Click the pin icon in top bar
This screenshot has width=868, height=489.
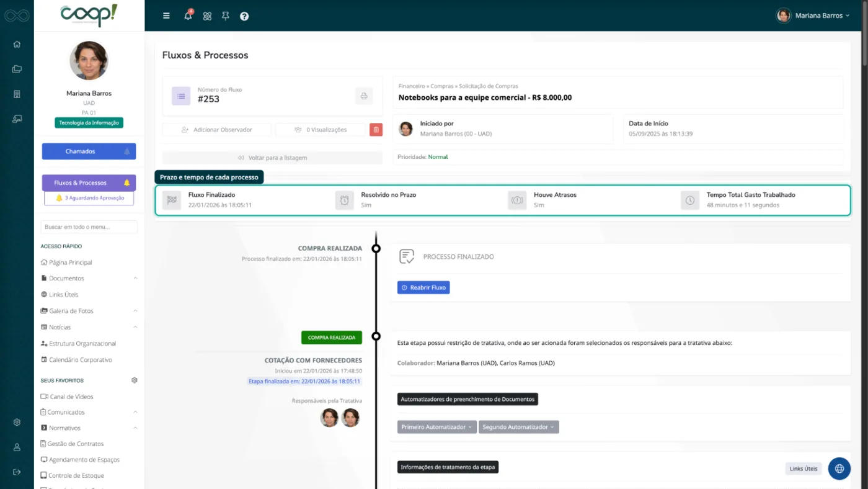click(x=226, y=16)
